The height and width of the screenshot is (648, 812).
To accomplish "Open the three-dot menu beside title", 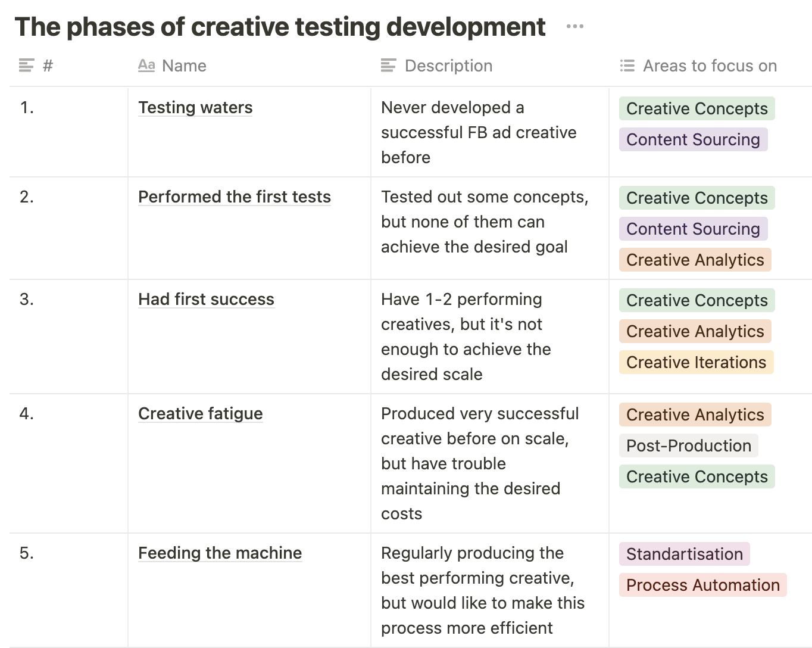I will (x=574, y=26).
